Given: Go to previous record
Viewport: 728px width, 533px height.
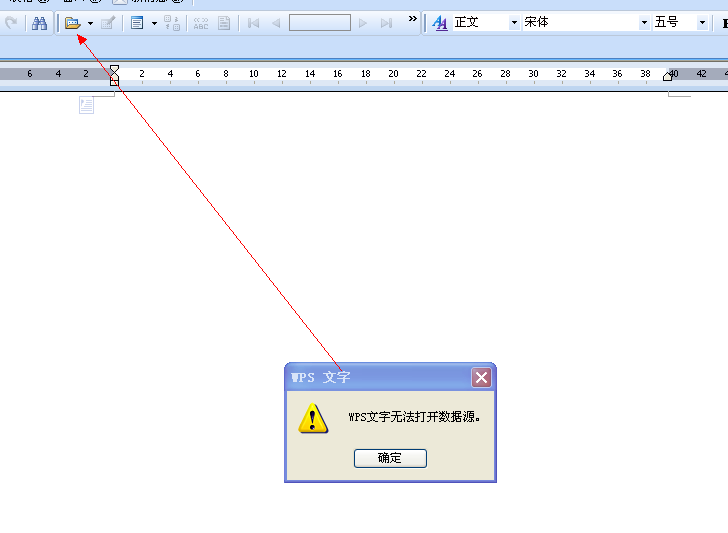Looking at the screenshot, I should (x=276, y=23).
